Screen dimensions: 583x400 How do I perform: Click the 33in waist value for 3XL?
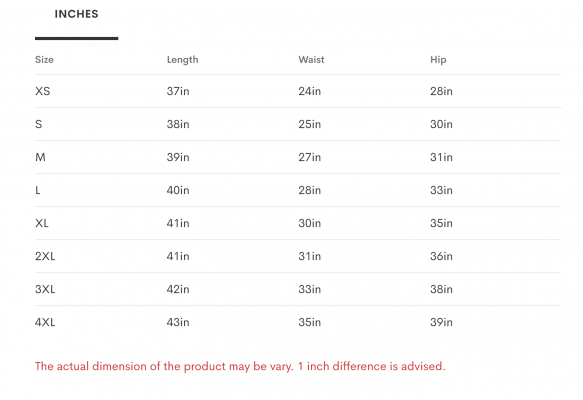[309, 289]
